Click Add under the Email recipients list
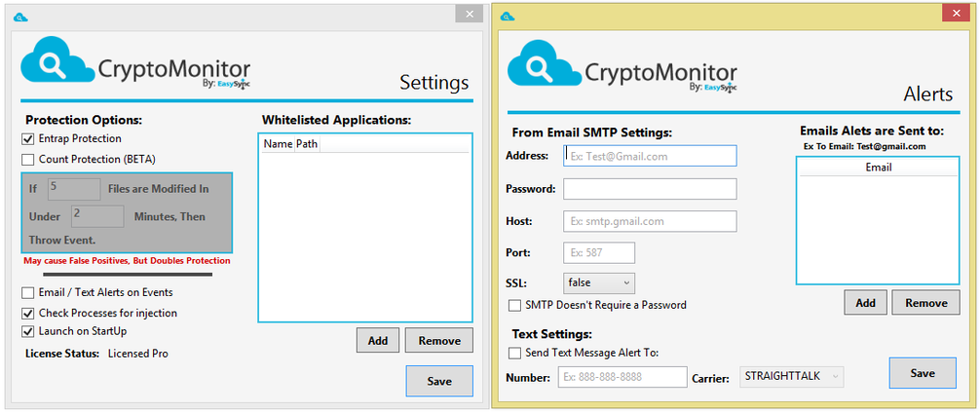This screenshot has height=413, width=980. [865, 303]
